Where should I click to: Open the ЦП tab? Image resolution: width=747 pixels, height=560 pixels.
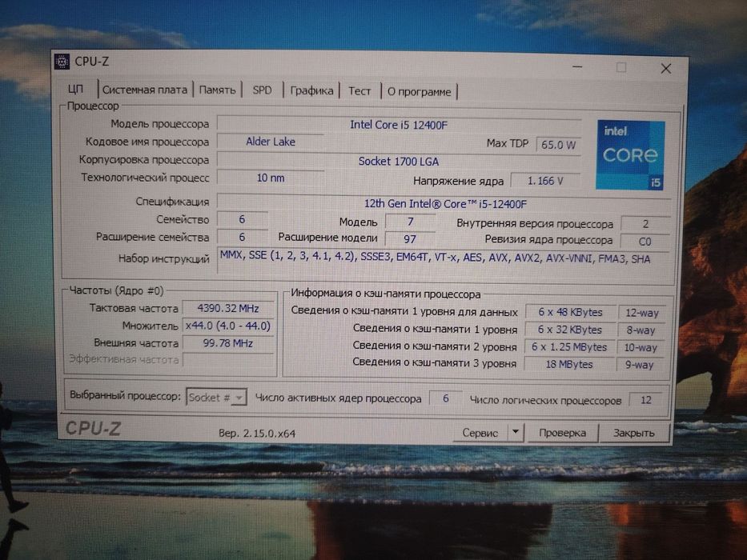coord(75,89)
